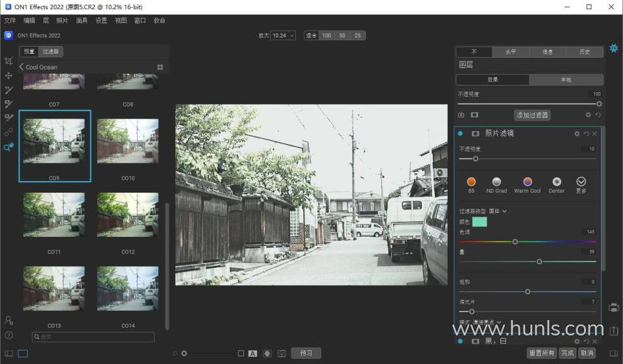
Task: Select the refine brush tool below the gradient brush
Action: [x=8, y=117]
